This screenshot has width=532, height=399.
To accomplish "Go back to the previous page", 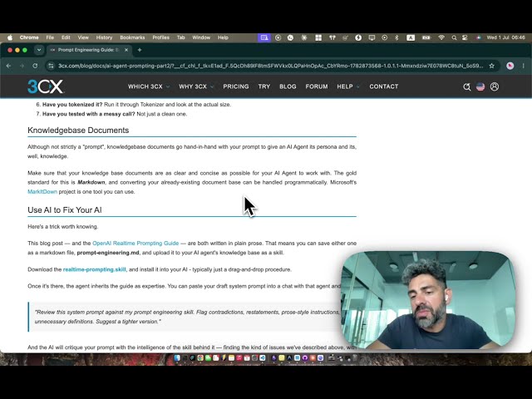I will pos(9,66).
